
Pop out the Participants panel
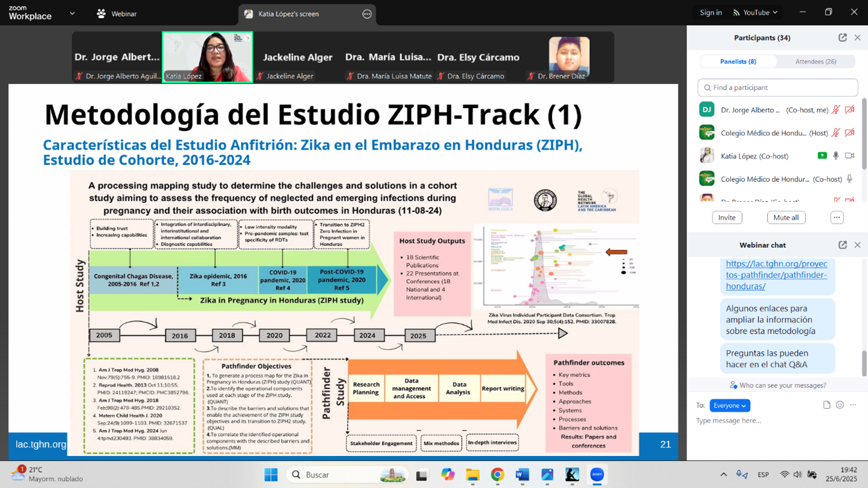843,37
